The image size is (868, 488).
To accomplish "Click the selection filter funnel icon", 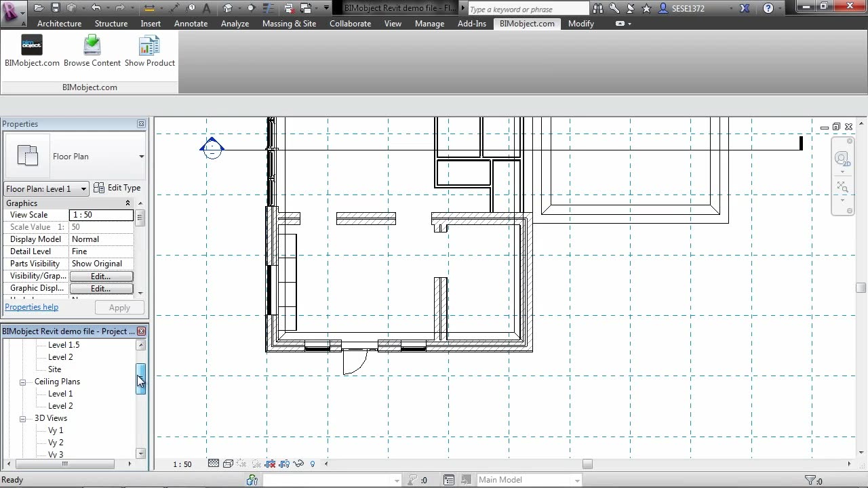I will pos(810,481).
